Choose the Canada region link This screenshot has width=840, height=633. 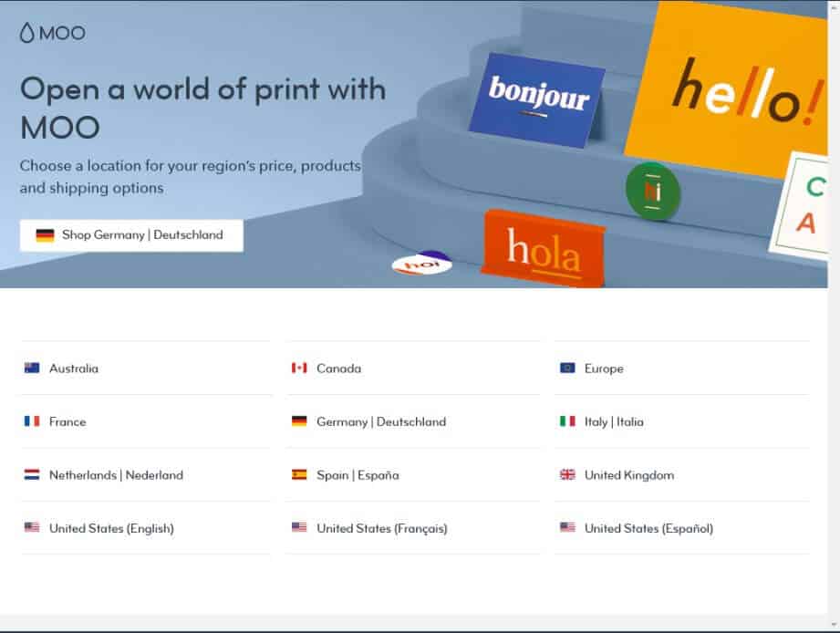click(x=338, y=368)
